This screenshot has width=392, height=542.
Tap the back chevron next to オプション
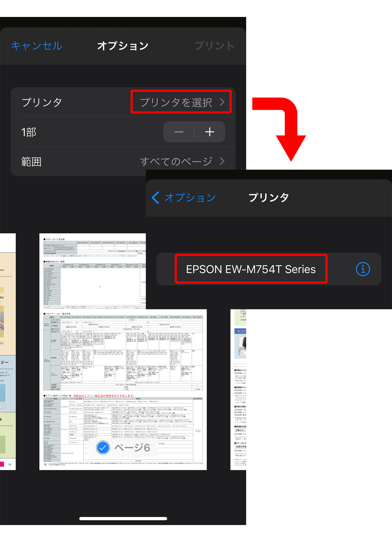pyautogui.click(x=156, y=198)
